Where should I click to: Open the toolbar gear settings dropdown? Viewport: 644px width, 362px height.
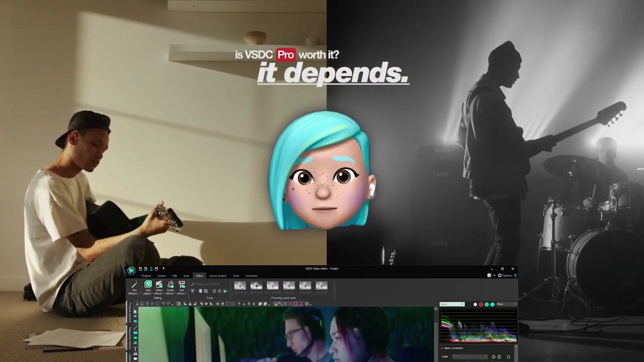click(x=308, y=304)
